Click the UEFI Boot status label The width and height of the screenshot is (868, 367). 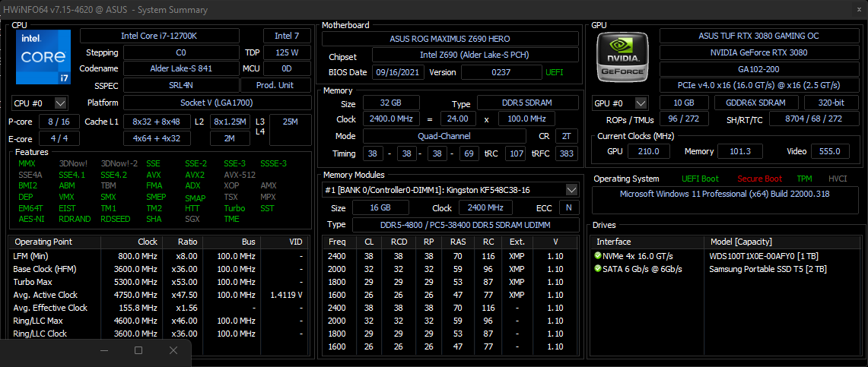click(701, 179)
